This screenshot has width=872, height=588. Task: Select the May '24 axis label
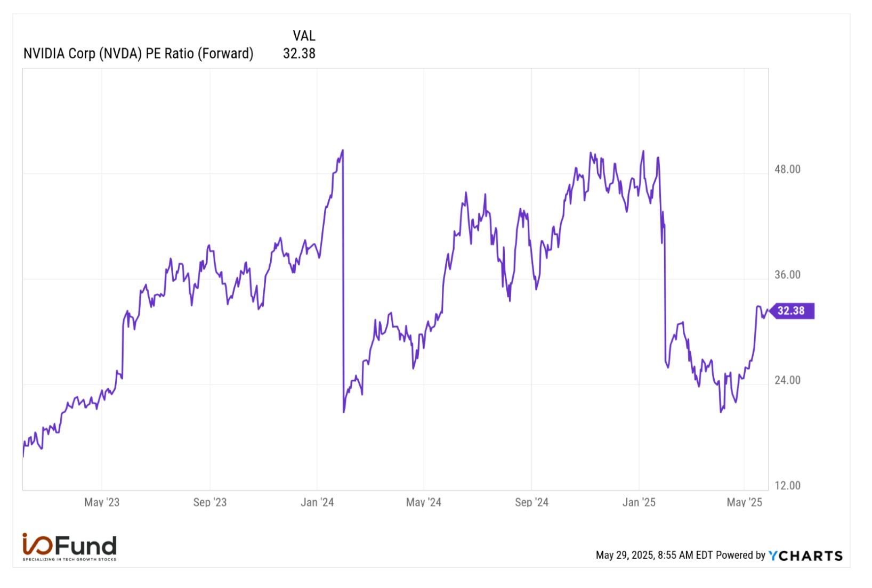pyautogui.click(x=424, y=502)
